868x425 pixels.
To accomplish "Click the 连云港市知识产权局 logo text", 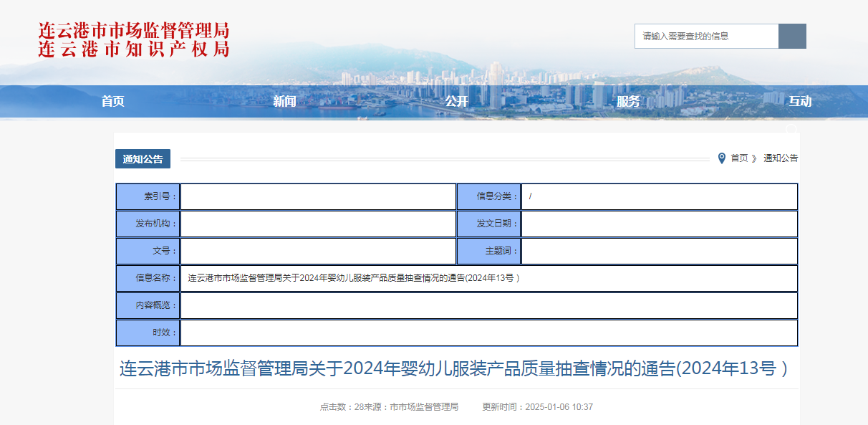I will 134,49.
